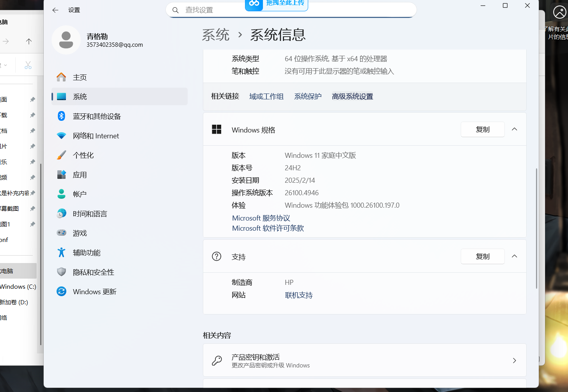Click the forward arrow in File Explorer
568x392 pixels.
click(x=6, y=41)
